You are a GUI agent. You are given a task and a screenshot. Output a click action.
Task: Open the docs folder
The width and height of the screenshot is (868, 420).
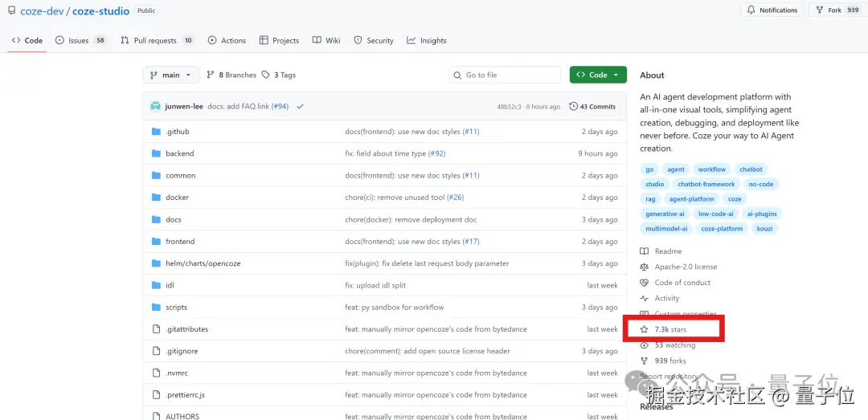click(174, 220)
